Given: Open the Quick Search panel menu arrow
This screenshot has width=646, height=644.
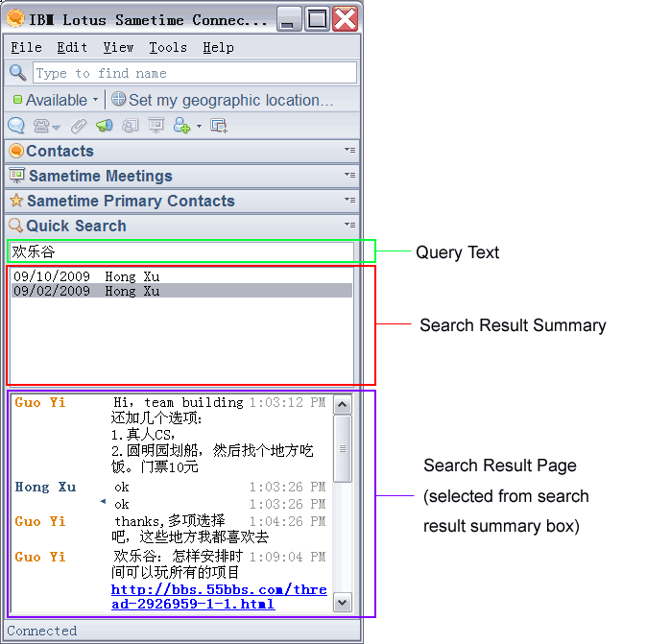Looking at the screenshot, I should coord(349,225).
